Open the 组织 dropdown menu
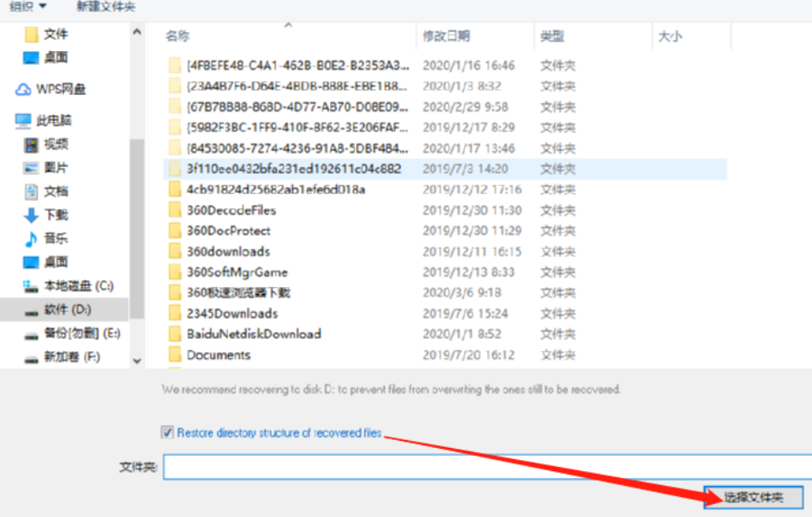The image size is (812, 517). (28, 6)
